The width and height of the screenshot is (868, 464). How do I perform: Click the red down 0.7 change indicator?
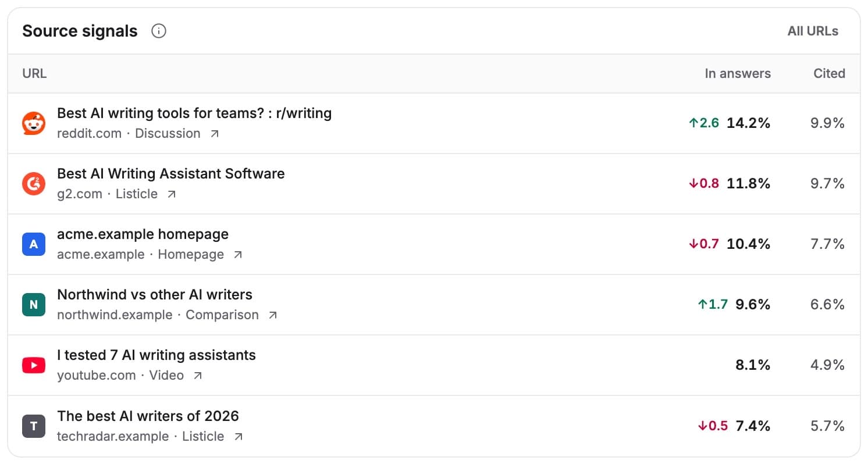[x=704, y=244]
